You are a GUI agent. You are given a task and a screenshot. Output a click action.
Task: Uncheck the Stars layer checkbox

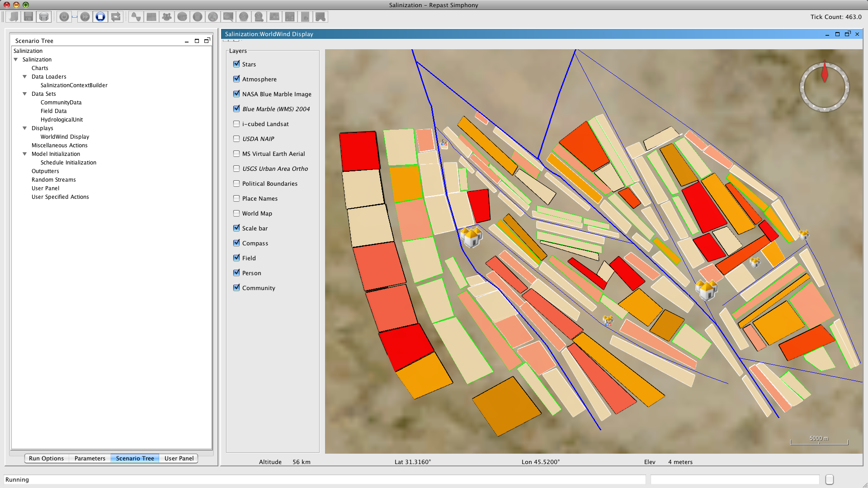click(x=236, y=64)
